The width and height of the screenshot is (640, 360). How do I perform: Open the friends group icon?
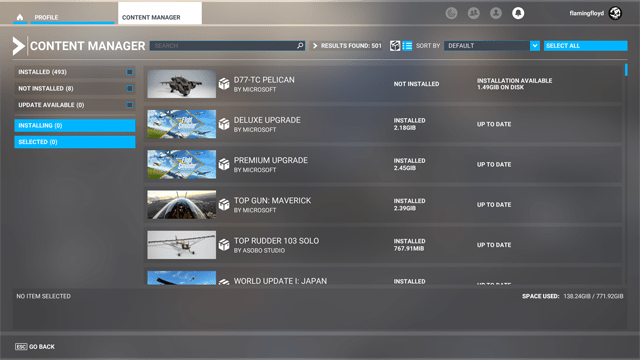473,13
